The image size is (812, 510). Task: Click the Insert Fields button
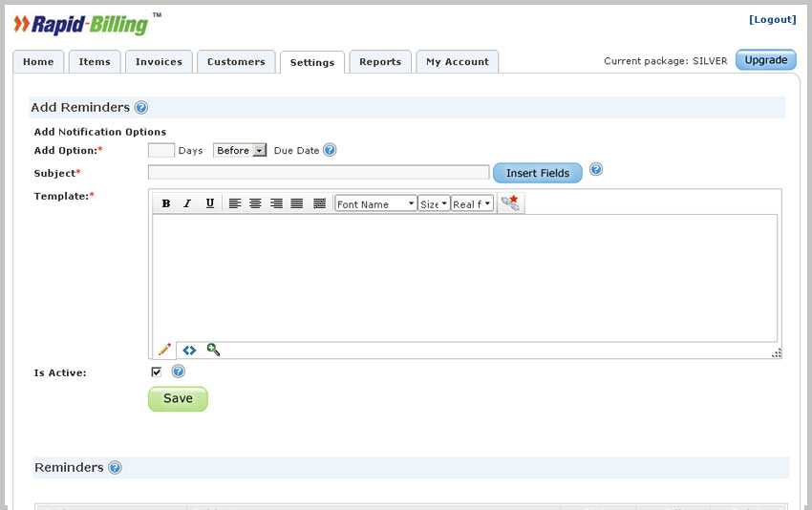point(538,173)
